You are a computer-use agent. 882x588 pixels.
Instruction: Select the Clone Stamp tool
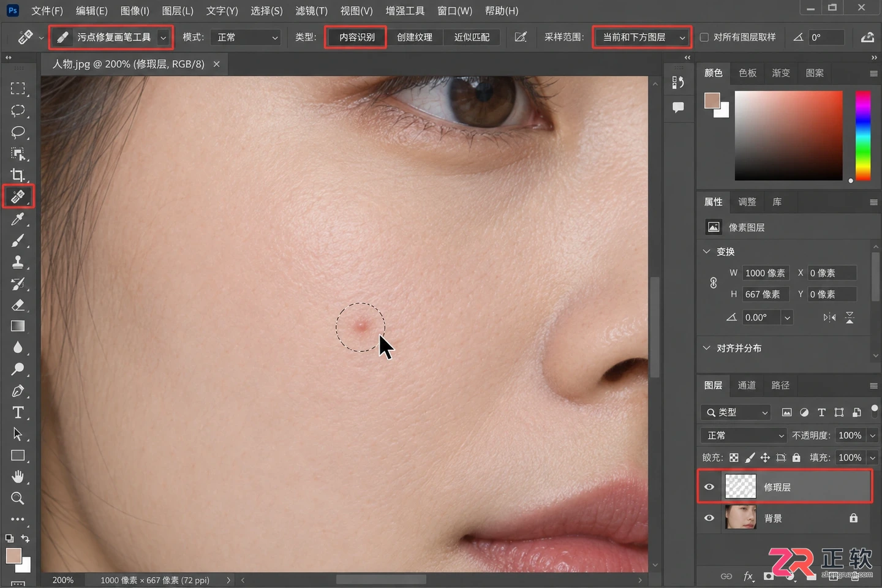pyautogui.click(x=18, y=262)
